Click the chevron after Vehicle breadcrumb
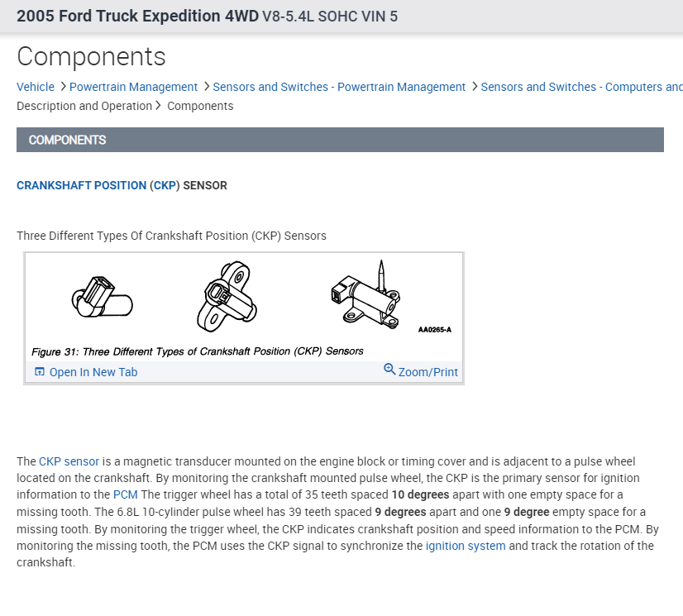683x616 pixels. coord(62,87)
